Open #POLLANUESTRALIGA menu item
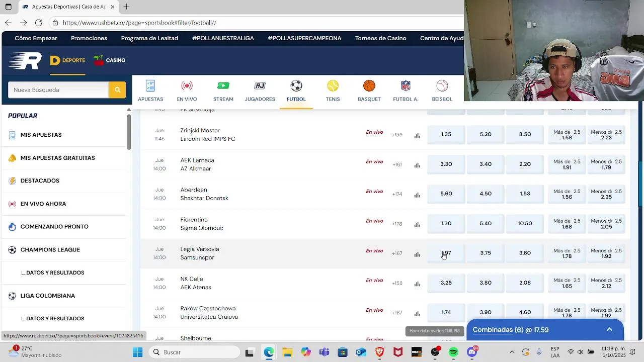The image size is (644, 362). click(223, 38)
